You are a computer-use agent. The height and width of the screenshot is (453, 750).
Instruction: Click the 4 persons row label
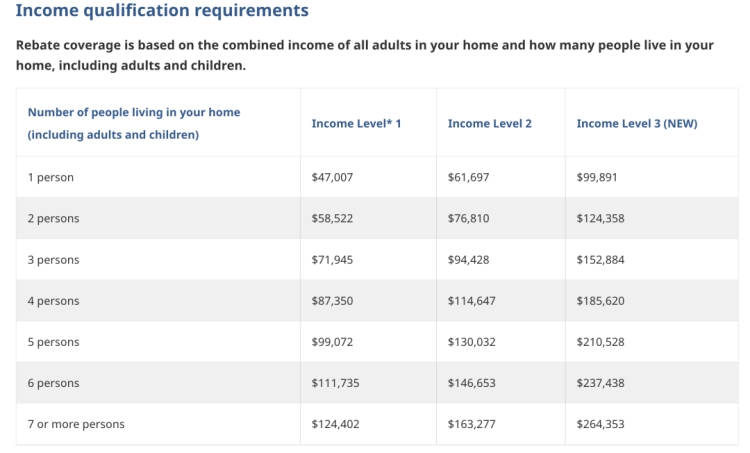point(53,301)
